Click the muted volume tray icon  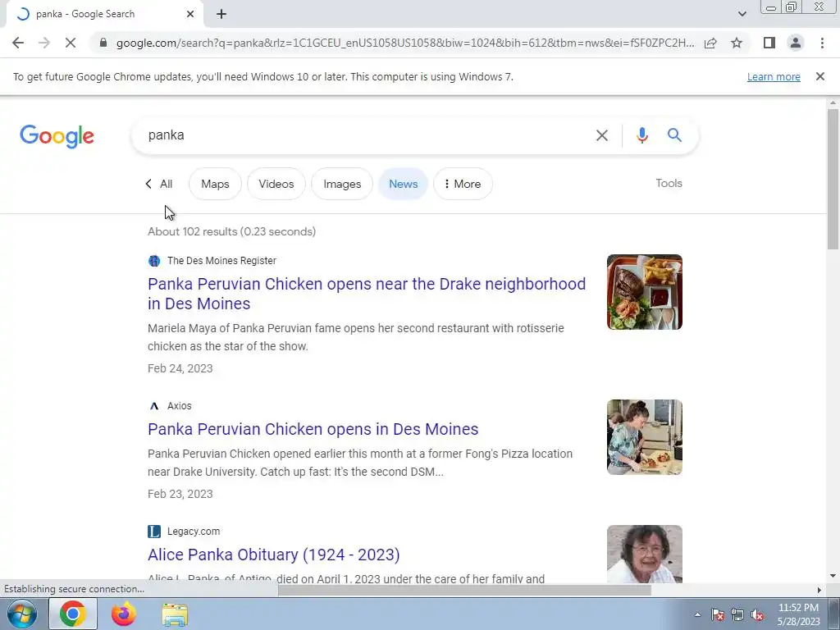757,614
